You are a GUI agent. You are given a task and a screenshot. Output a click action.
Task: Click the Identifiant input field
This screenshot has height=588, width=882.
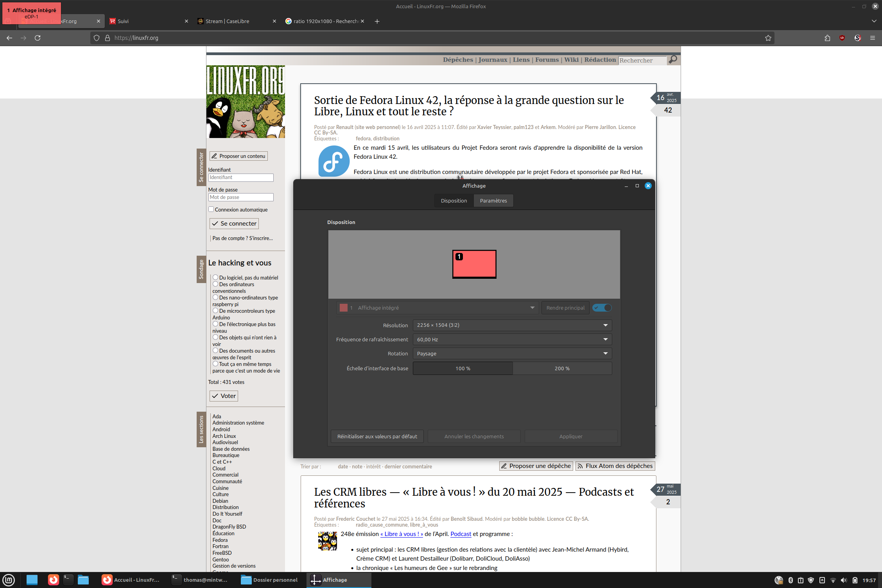(x=240, y=177)
